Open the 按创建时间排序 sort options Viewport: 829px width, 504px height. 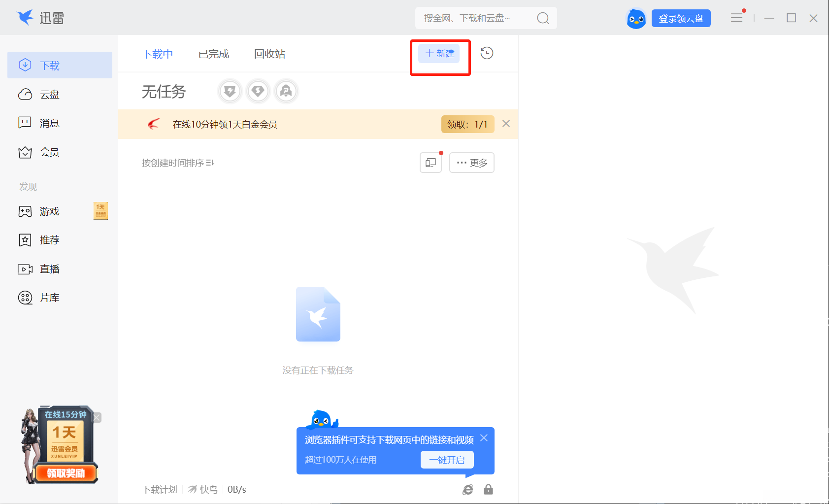(x=178, y=163)
